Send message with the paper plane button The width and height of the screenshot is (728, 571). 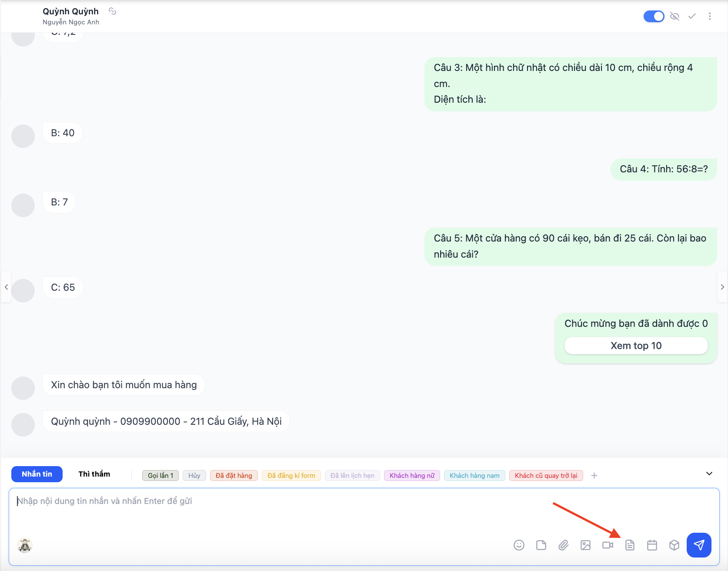[699, 545]
